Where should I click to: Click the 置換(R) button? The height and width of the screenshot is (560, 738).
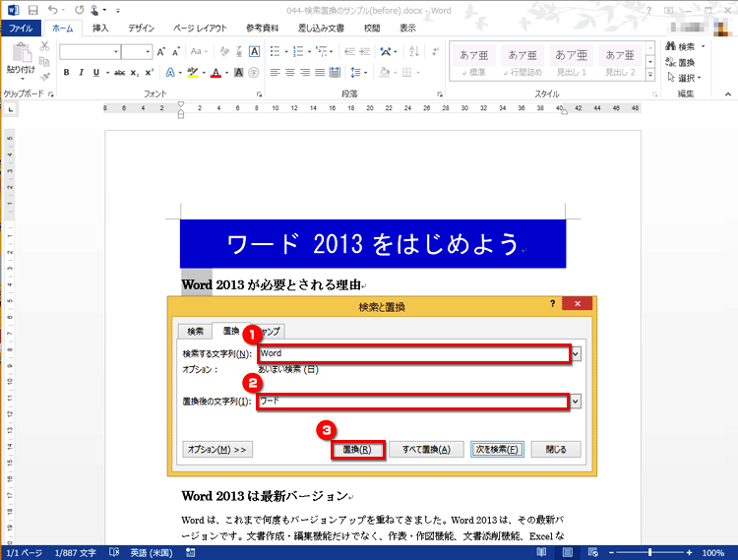pyautogui.click(x=357, y=450)
